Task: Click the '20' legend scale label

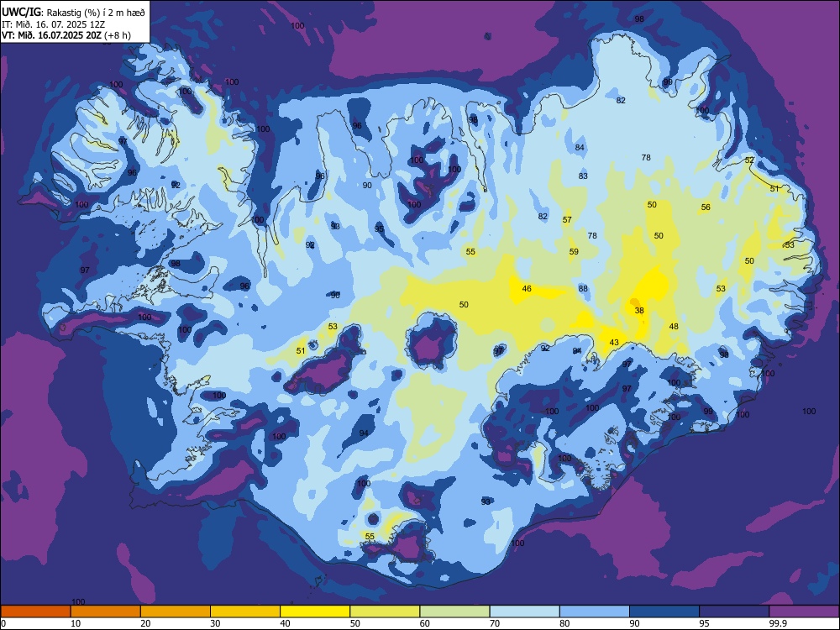Action: pyautogui.click(x=145, y=623)
